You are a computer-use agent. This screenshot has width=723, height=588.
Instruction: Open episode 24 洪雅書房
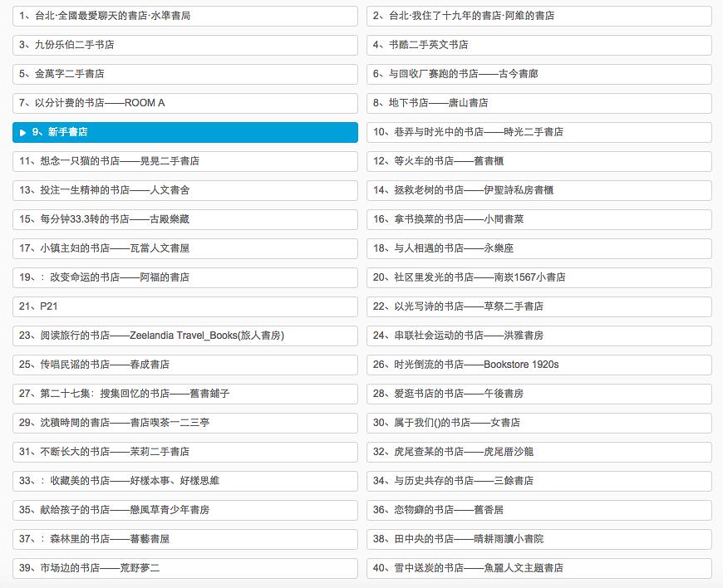pyautogui.click(x=539, y=336)
